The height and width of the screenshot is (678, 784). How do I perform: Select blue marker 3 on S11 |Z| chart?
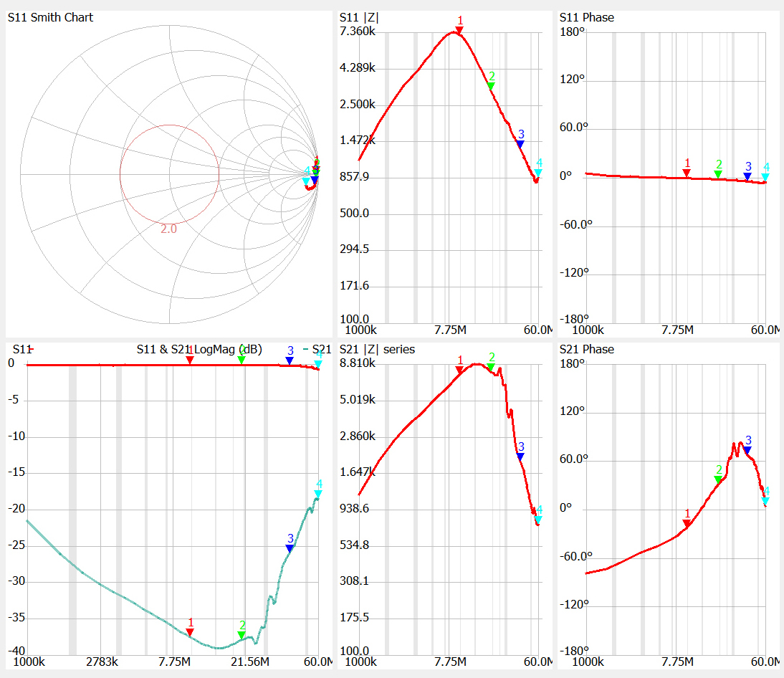pyautogui.click(x=520, y=143)
